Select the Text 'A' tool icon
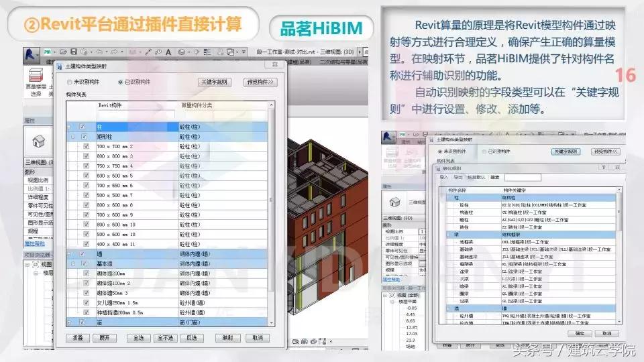Screen dimensions: 644x362 point(168,52)
